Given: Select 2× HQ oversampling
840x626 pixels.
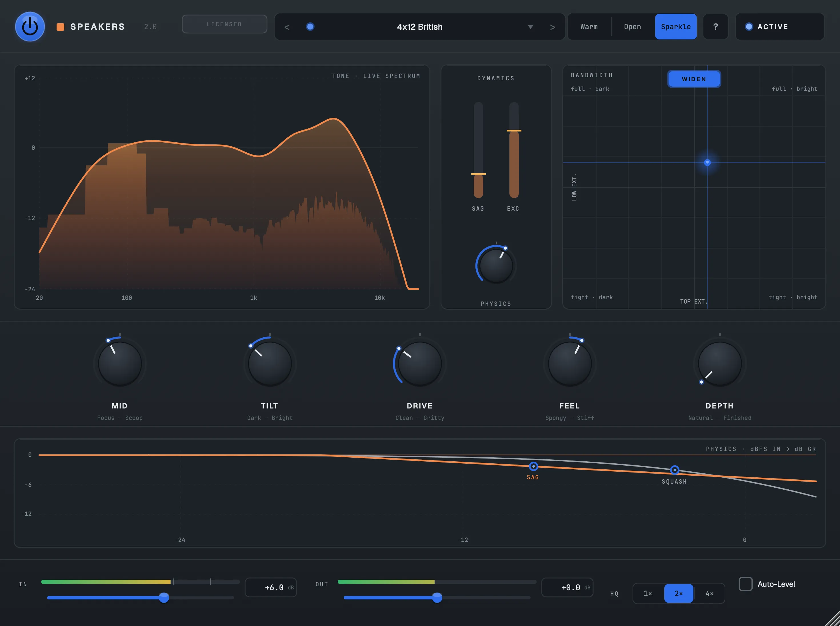Looking at the screenshot, I should coord(679,593).
